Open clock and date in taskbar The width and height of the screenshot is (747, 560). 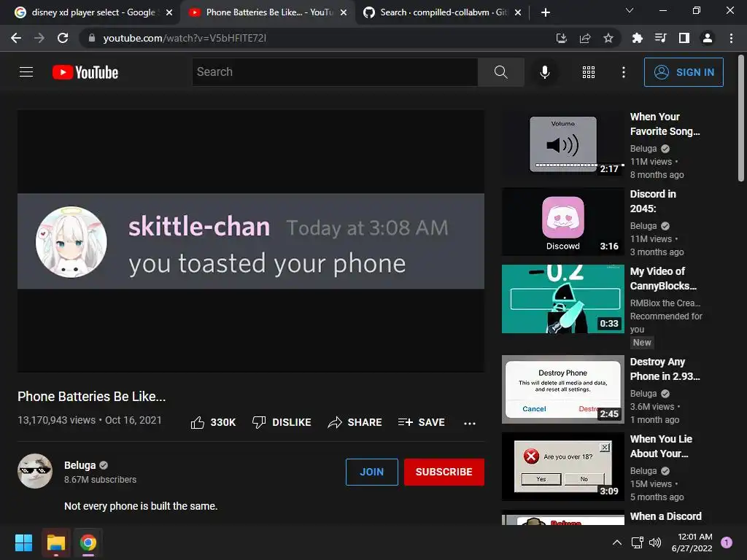(x=692, y=542)
